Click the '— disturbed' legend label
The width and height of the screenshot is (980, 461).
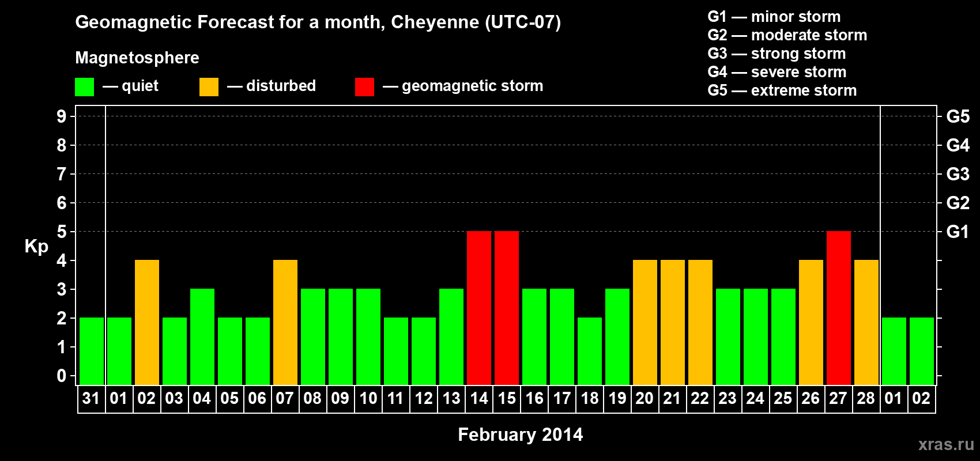[272, 86]
